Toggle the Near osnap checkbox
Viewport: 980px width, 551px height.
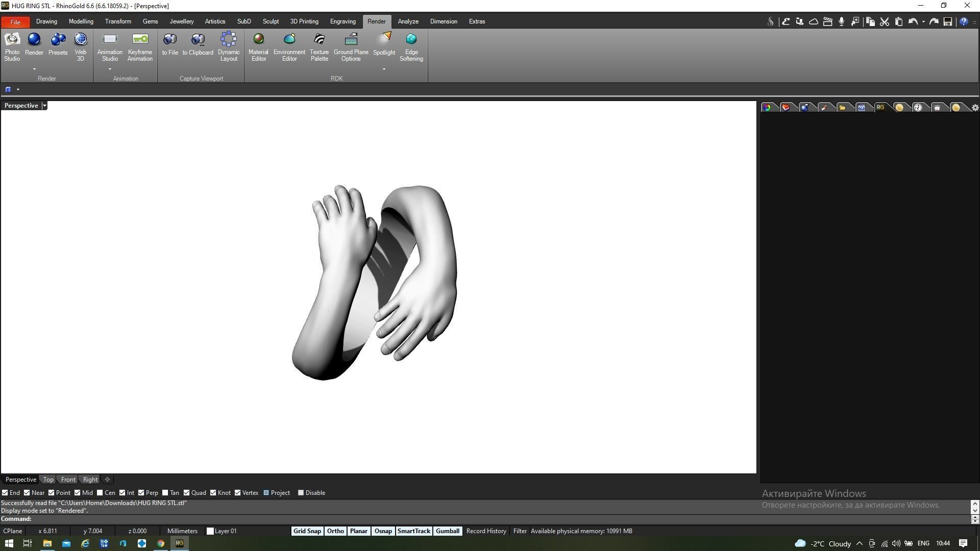click(x=27, y=493)
